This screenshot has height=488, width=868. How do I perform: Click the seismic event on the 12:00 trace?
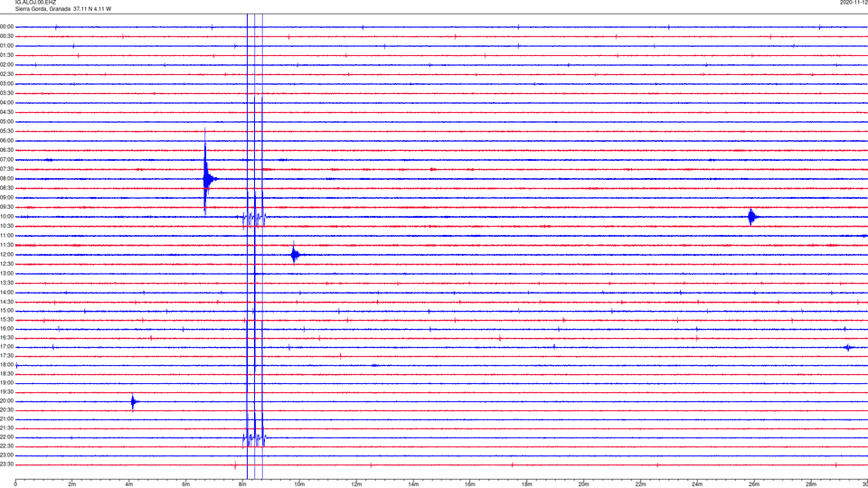[x=296, y=255]
